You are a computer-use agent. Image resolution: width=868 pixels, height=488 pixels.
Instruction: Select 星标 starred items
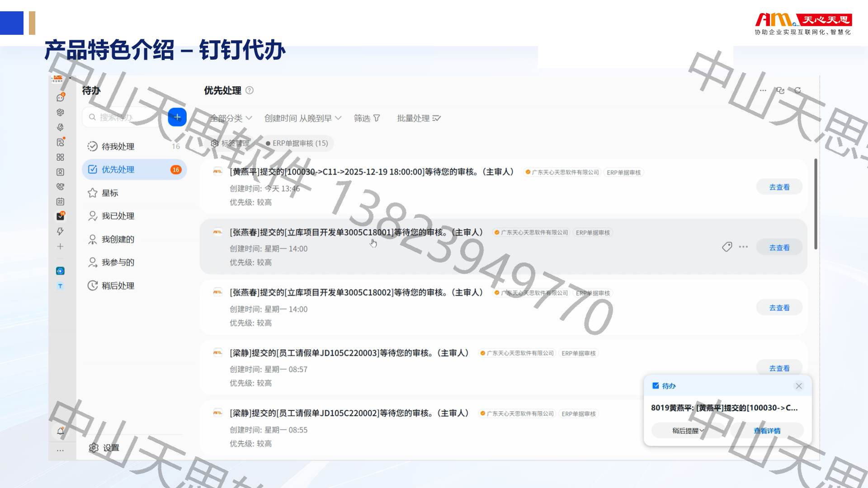pos(134,193)
